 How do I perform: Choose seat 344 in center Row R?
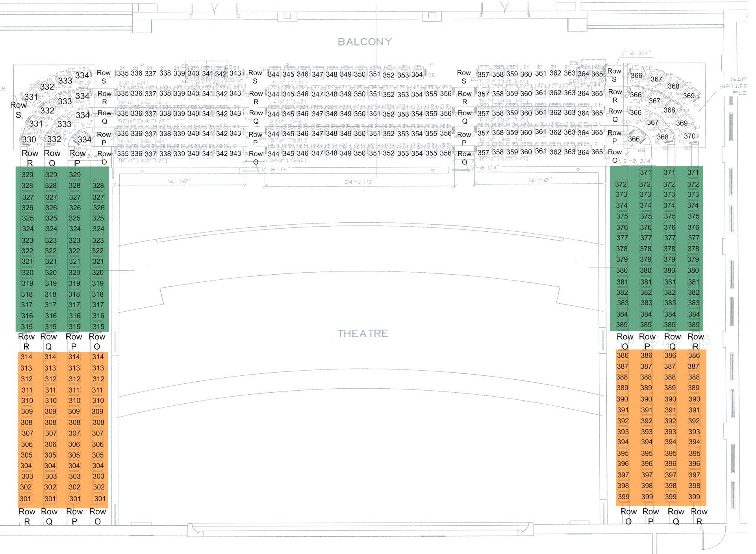tap(274, 94)
